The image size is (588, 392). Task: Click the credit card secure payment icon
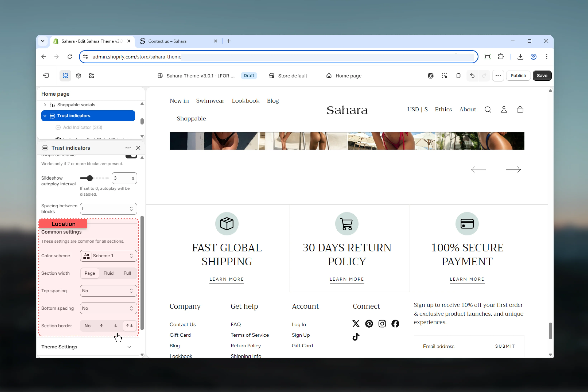coord(467,223)
